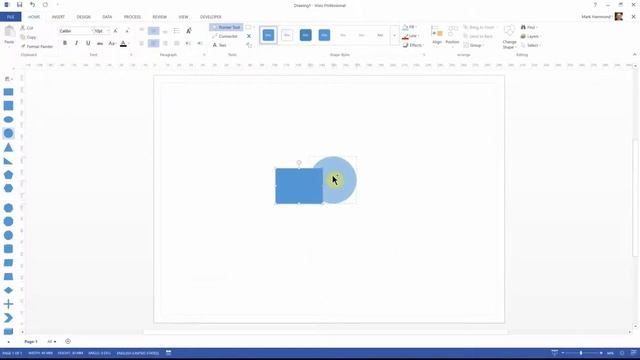Toggle Strikethrough formatting
Image resolution: width=640 pixels, height=360 pixels.
pyautogui.click(x=100, y=43)
